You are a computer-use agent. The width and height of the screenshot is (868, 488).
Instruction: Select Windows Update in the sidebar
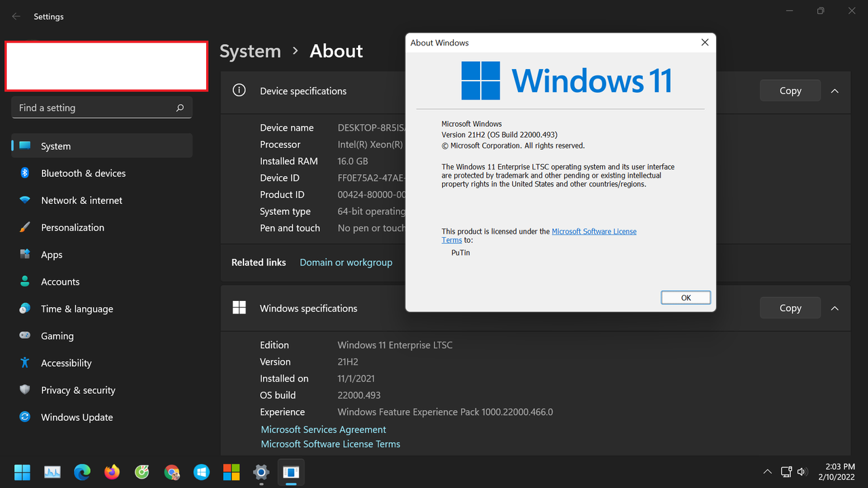click(x=77, y=417)
